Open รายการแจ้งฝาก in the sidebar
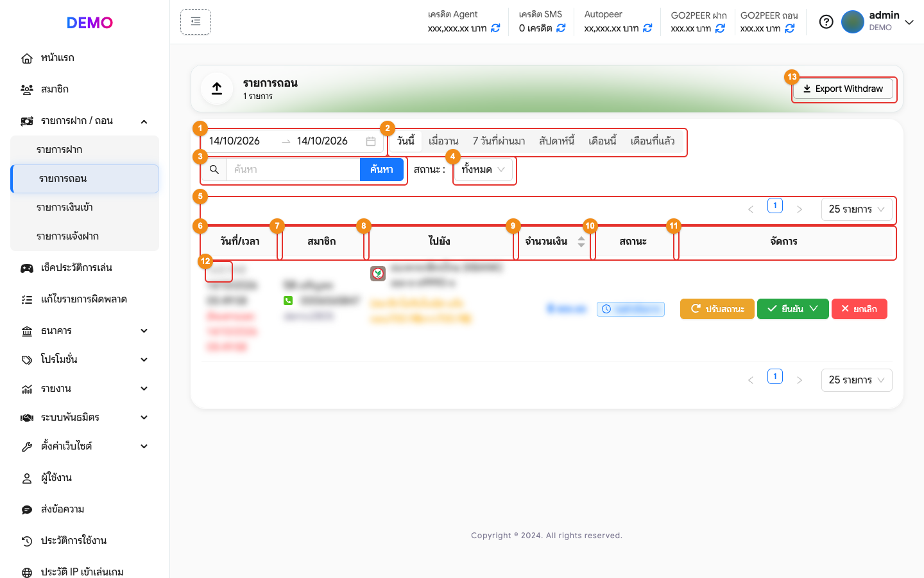Screen dimensions: 924x578 click(85, 236)
